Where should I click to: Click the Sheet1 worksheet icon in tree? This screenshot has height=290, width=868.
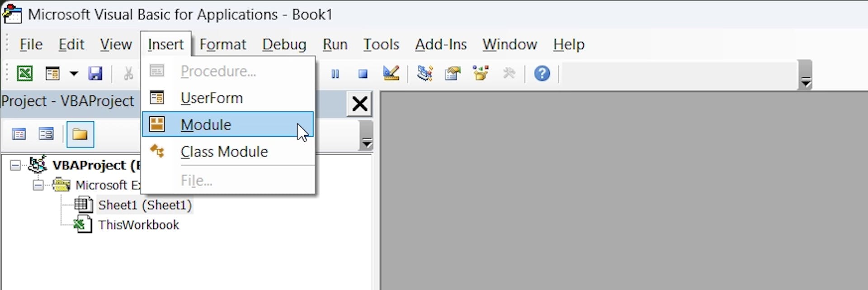[x=83, y=205]
